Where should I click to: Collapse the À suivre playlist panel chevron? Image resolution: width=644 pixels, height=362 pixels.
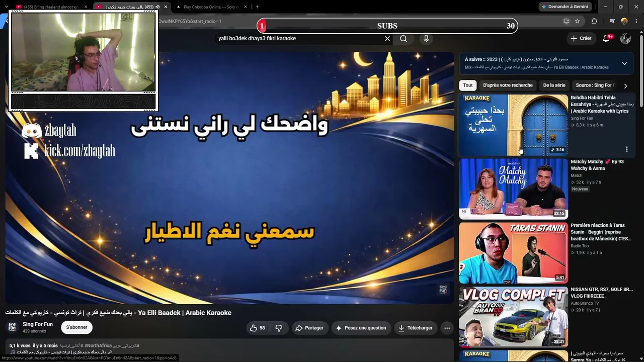624,63
